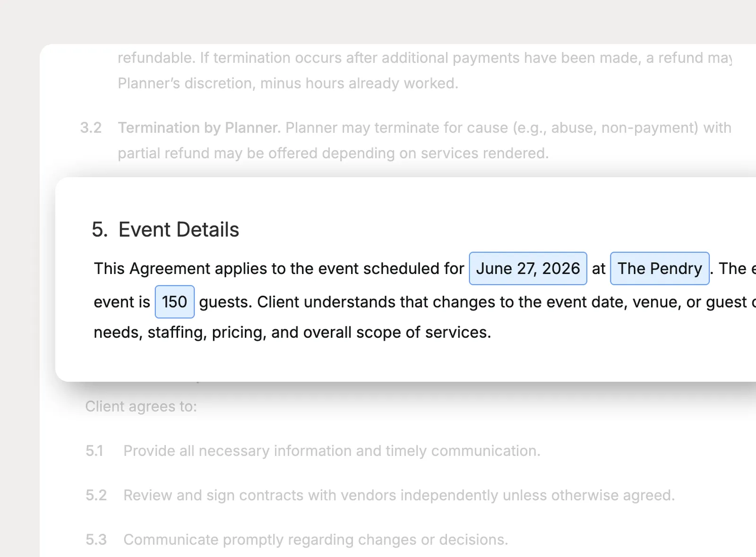Click the 'Planner's discretion' refund line
This screenshot has width=756, height=557.
tap(288, 83)
